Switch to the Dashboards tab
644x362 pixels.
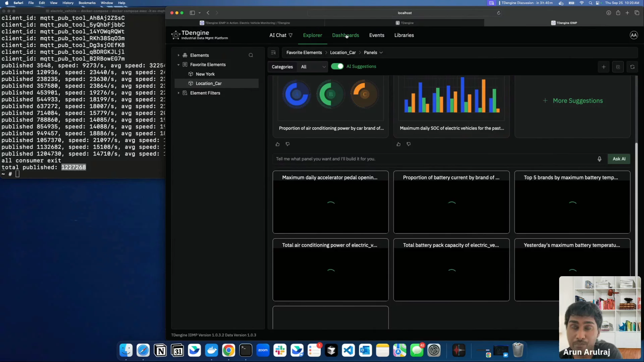click(x=345, y=35)
